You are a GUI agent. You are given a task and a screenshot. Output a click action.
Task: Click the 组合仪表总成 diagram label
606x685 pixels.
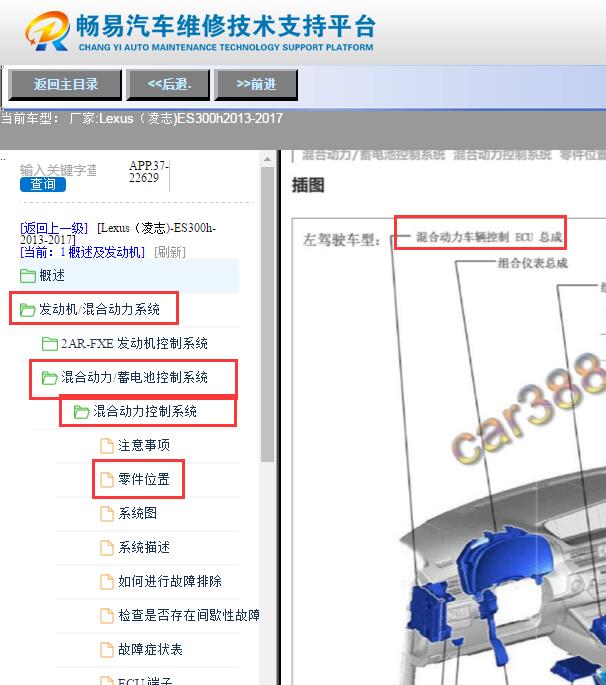[533, 263]
